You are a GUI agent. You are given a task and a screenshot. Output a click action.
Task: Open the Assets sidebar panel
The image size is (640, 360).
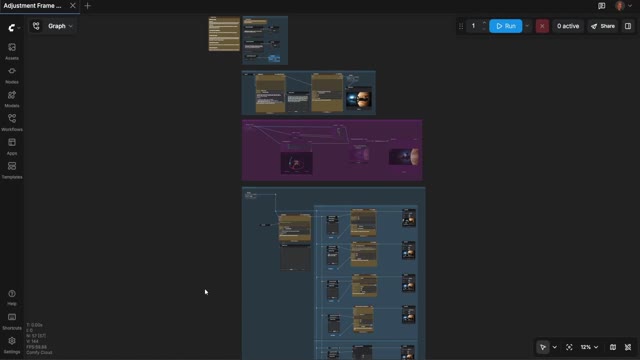click(12, 51)
